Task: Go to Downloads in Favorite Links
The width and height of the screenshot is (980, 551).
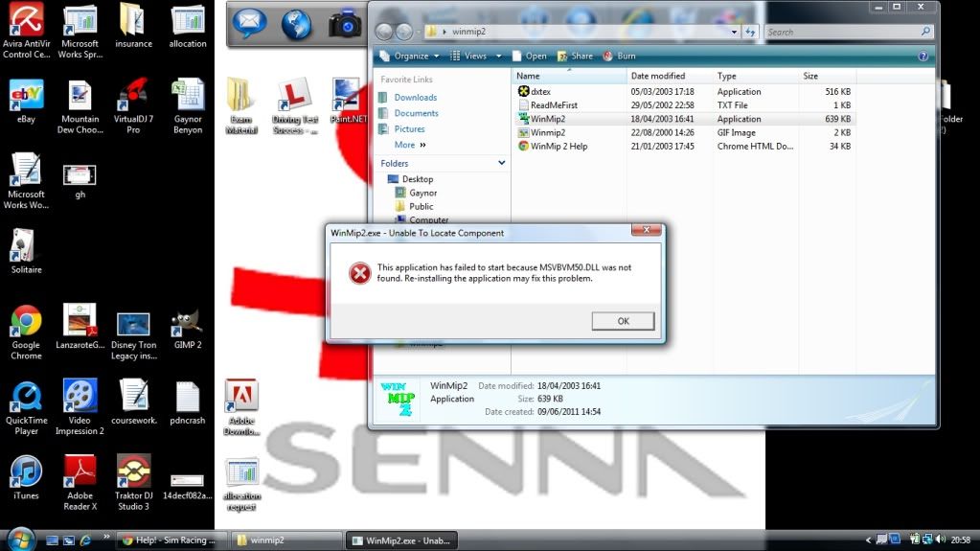Action: coord(415,97)
